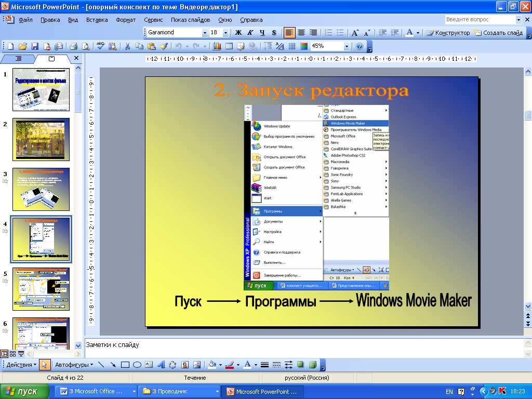Open the ask-a-question box dropdown arrow
532x399 pixels.
[518, 20]
